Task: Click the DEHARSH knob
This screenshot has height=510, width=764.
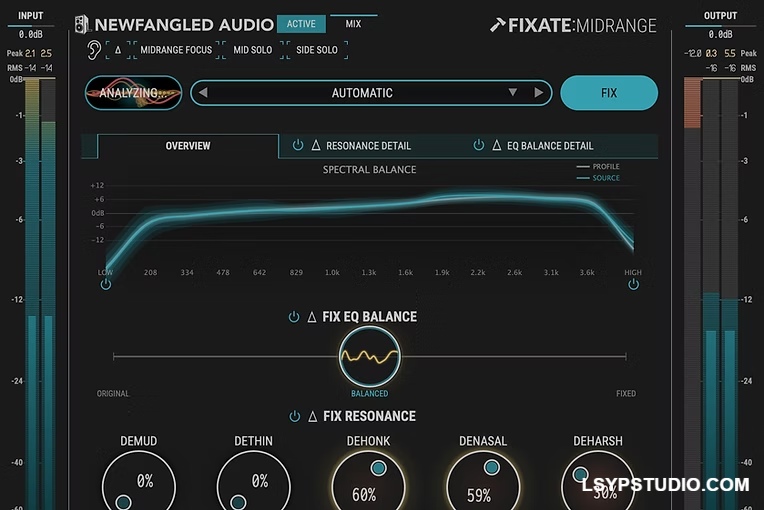Action: (598, 481)
